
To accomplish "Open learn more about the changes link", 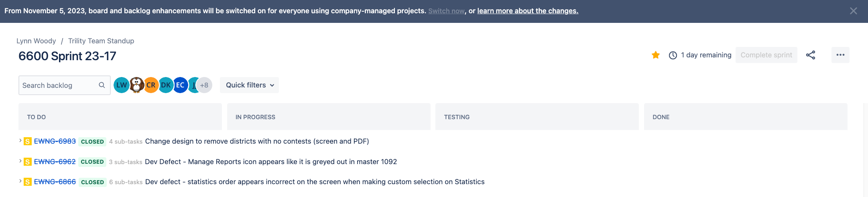I will pyautogui.click(x=528, y=11).
